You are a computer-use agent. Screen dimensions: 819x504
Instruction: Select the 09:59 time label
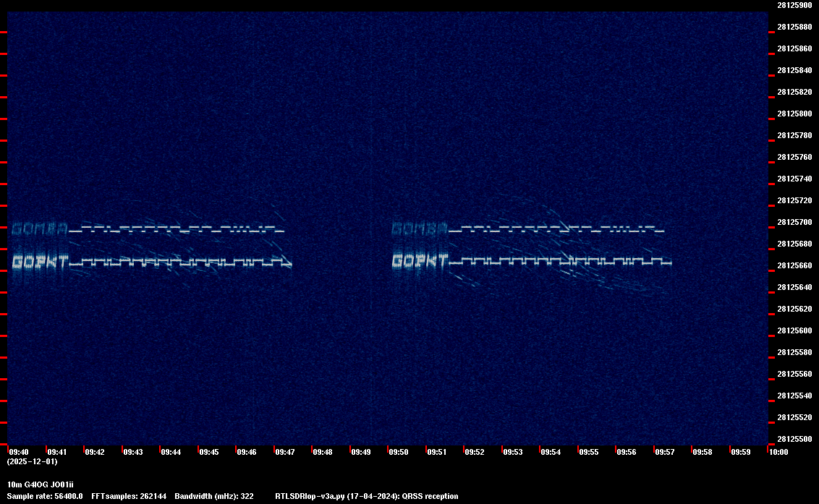(x=741, y=452)
